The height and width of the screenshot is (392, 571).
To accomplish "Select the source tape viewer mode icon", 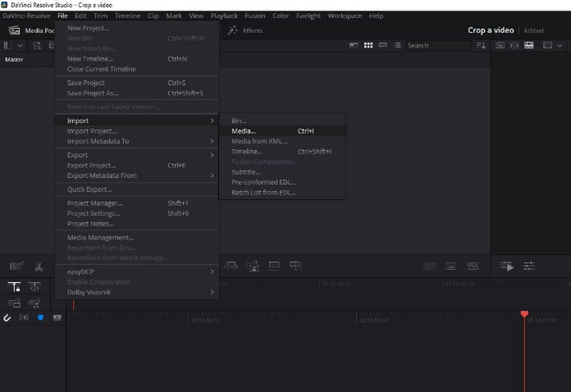I will (514, 45).
